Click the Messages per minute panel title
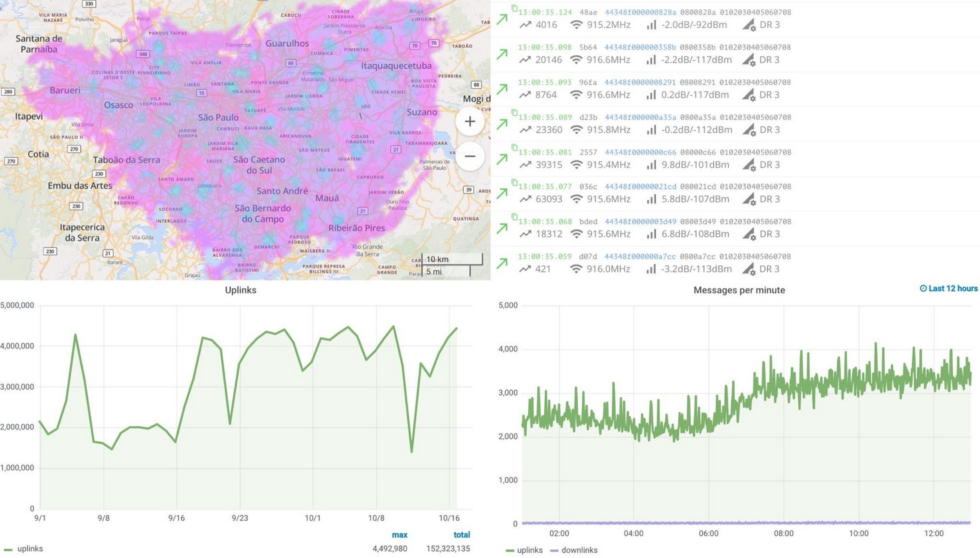This screenshot has height=558, width=980. click(x=739, y=290)
